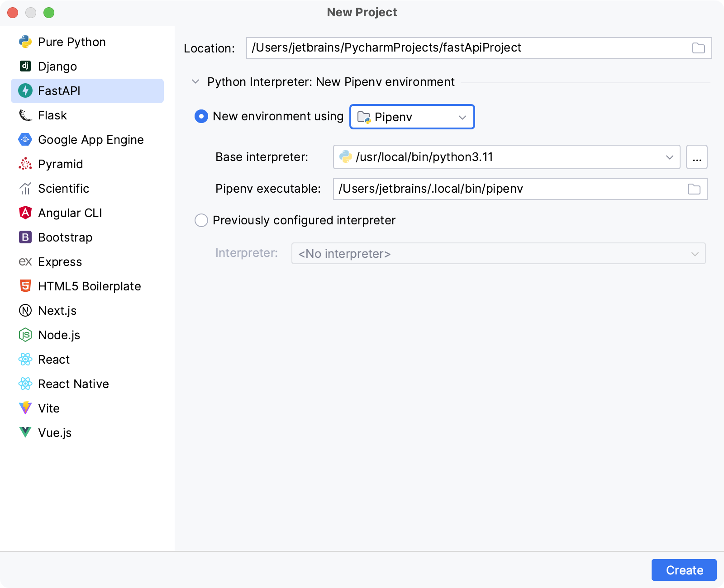Viewport: 724px width, 588px height.
Task: Choose Vue.js project type
Action: click(x=87, y=433)
